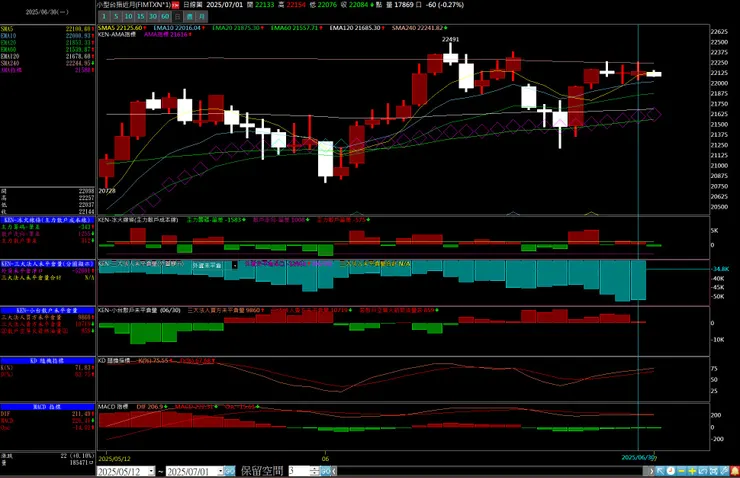Click the 小型台指近月(FIMTXN*1) symbol title

tap(134, 5)
